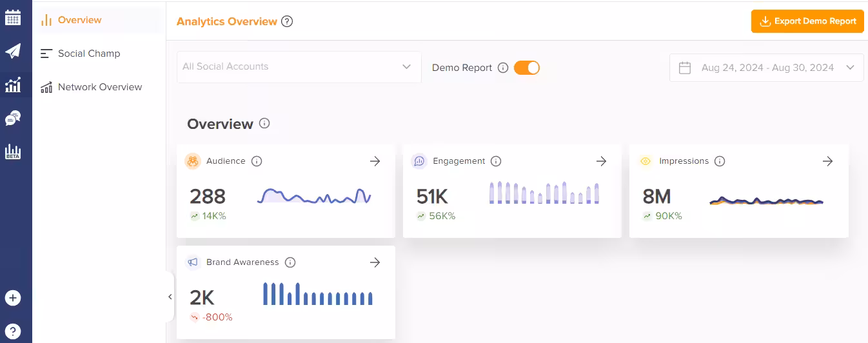Screen dimensions: 868x343
Task: Click info icon on Brand Awareness card
Action: pyautogui.click(x=290, y=262)
